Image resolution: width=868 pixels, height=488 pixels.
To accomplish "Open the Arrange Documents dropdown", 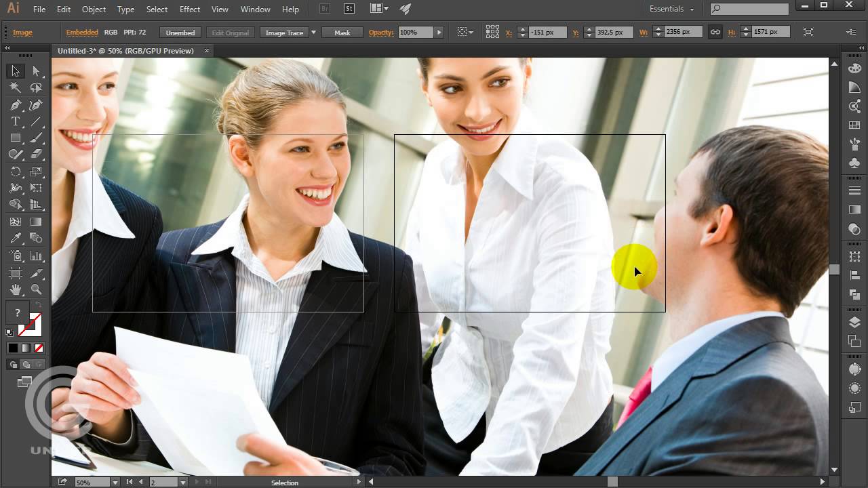I will tap(380, 9).
